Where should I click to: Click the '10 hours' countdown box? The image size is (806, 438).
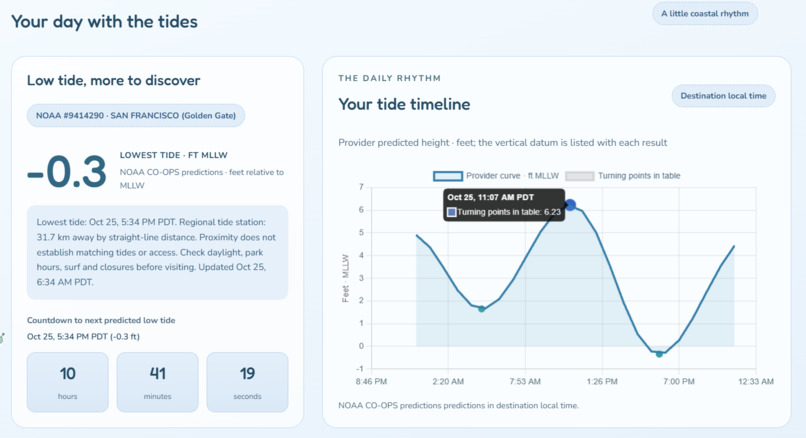(68, 382)
